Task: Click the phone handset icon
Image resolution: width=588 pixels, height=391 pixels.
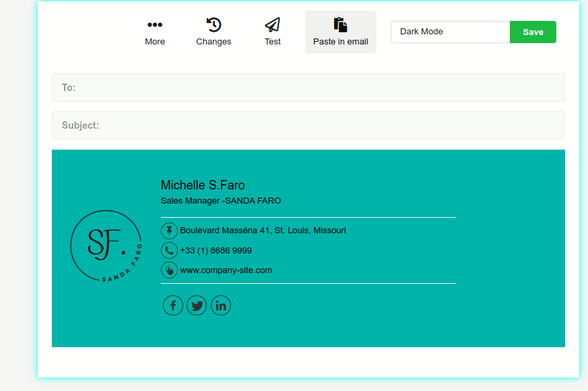Action: (169, 250)
